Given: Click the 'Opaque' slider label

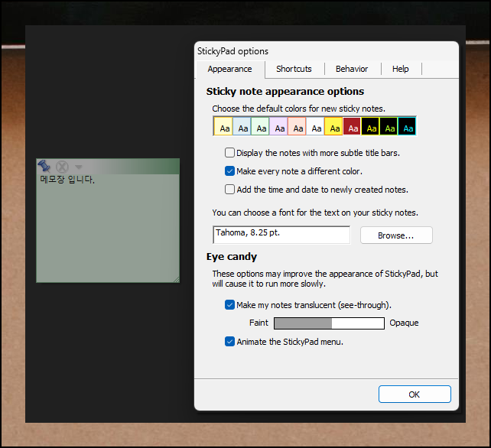Looking at the screenshot, I should tap(404, 323).
